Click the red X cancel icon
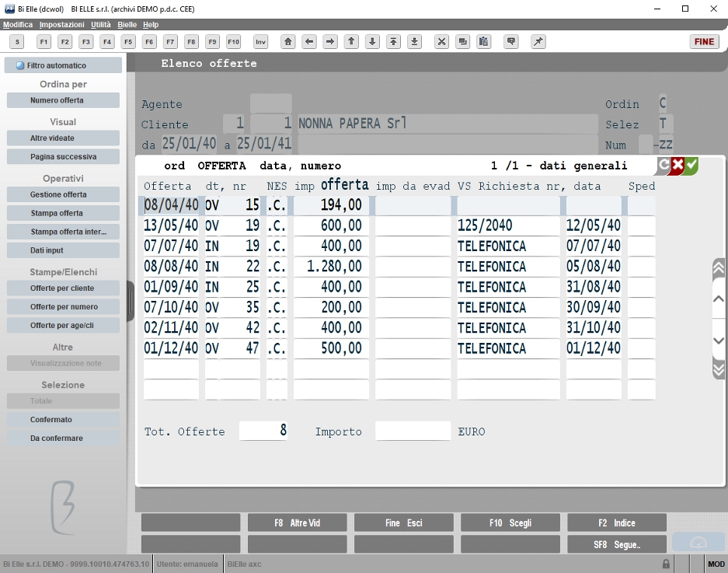The width and height of the screenshot is (728, 573). pos(677,165)
